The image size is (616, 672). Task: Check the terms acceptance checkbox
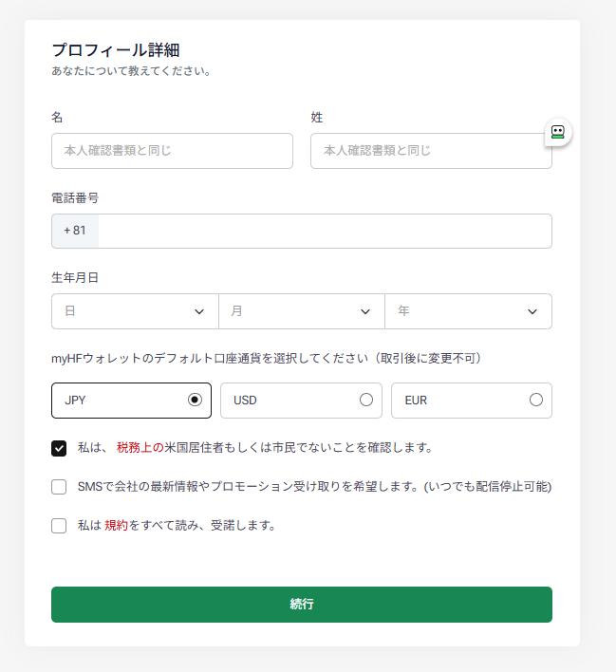click(x=59, y=526)
